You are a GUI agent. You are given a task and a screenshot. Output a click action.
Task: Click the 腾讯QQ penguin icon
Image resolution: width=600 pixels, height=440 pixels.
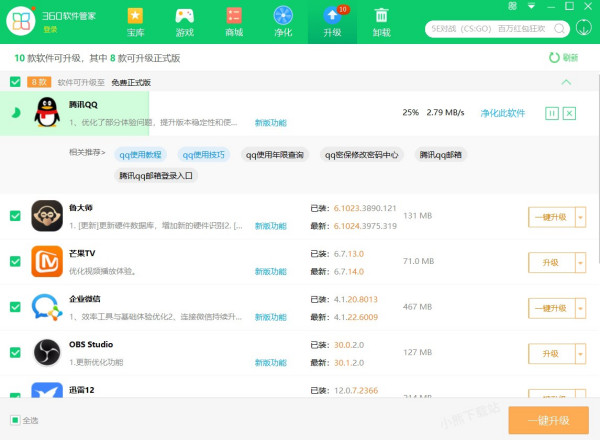click(x=47, y=112)
